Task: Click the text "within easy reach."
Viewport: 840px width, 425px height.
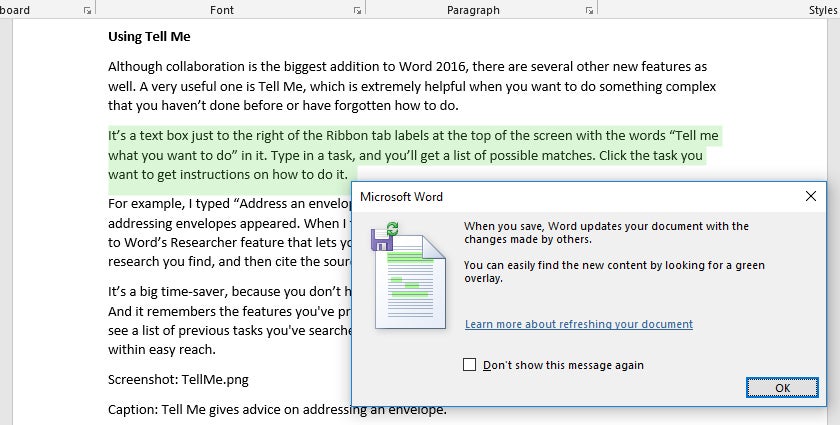Action: click(161, 349)
